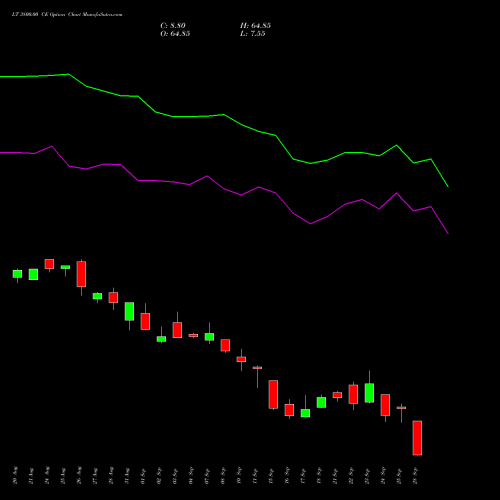Select the '20 Aug' date label

pos(15,476)
